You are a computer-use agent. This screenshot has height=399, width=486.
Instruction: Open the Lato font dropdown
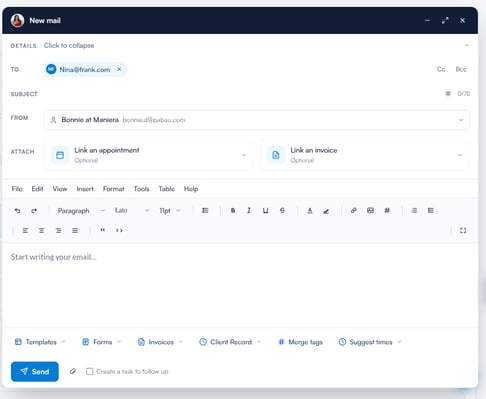[x=132, y=211]
